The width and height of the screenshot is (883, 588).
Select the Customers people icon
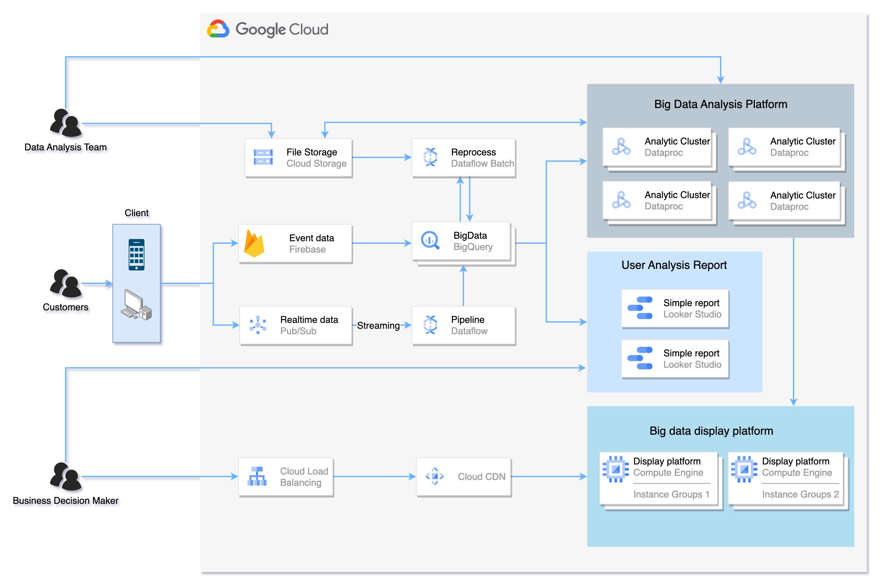click(66, 284)
